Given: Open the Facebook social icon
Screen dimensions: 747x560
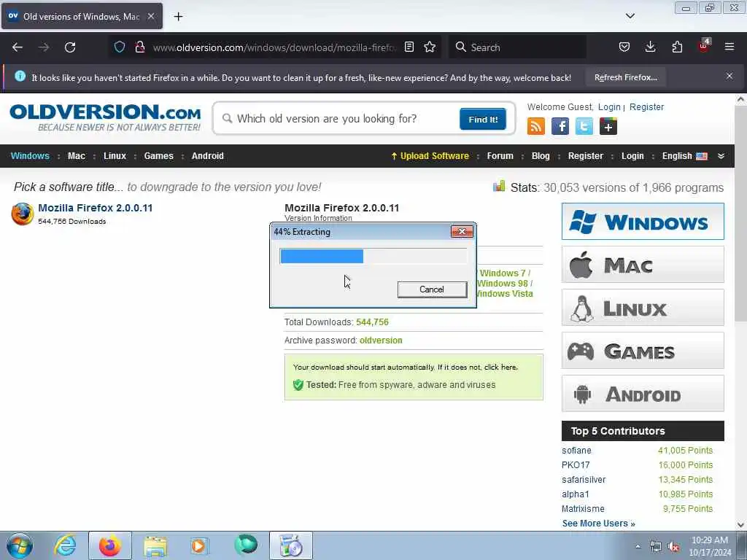Looking at the screenshot, I should tap(560, 126).
